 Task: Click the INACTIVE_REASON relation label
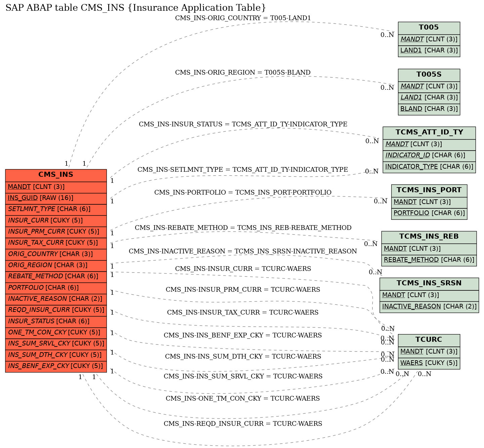[243, 251]
